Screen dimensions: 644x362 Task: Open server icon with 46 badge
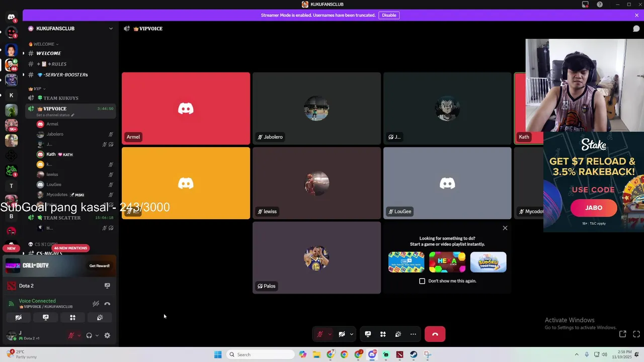(11, 64)
